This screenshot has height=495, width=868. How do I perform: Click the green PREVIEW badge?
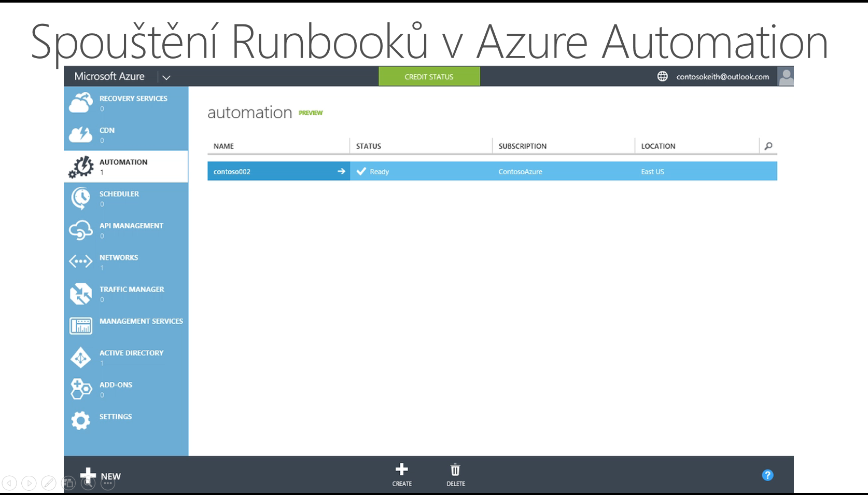point(311,113)
